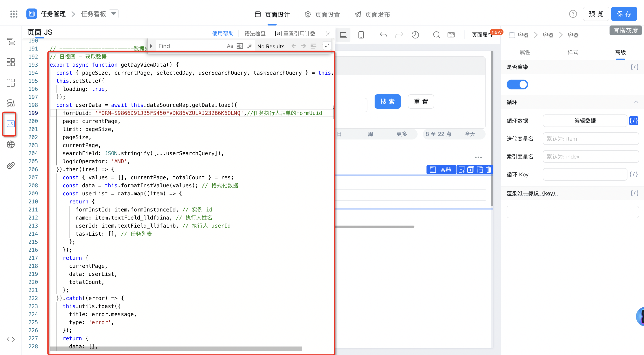The image size is (644, 355).
Task: Open the data source sidebar icon
Action: coord(11,103)
